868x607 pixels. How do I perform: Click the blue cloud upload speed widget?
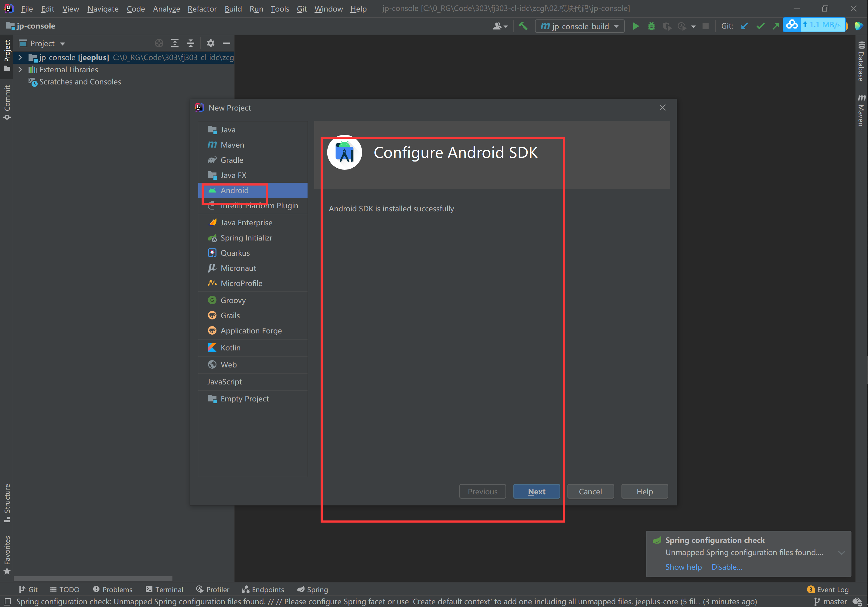[x=814, y=25]
